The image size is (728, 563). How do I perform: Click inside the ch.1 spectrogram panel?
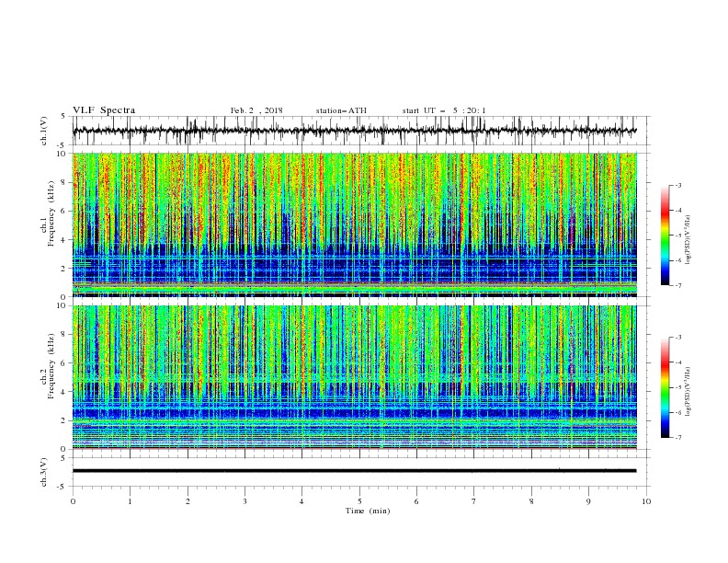354,224
